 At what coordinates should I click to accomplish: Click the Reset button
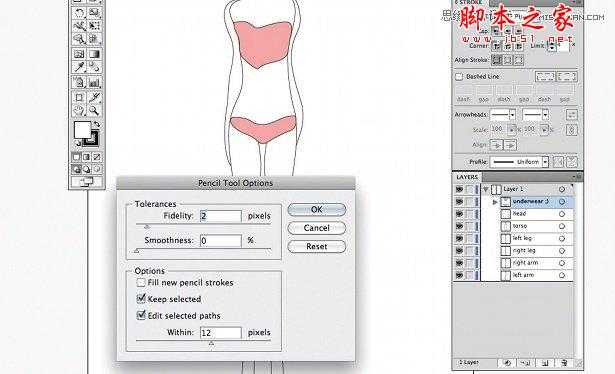[x=317, y=246]
